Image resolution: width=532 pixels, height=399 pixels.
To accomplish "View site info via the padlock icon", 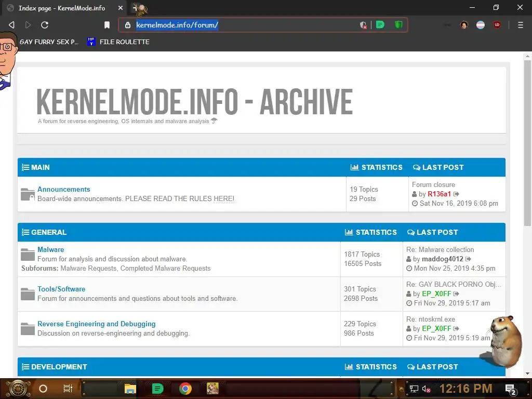I will tap(128, 25).
